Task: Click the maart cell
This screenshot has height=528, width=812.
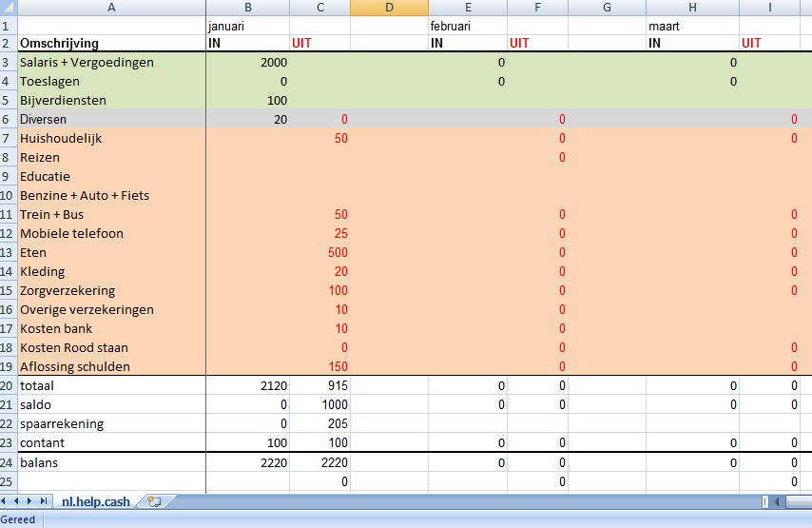Action: 692,26
